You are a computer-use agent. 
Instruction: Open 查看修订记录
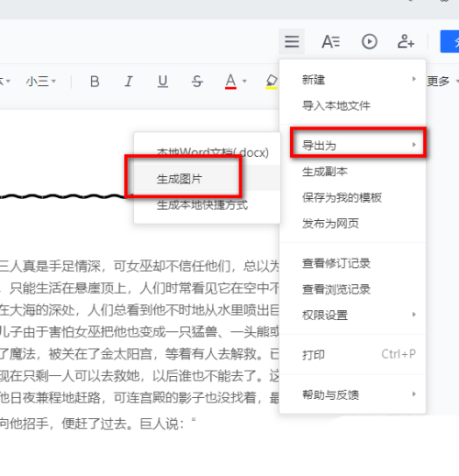(x=353, y=263)
